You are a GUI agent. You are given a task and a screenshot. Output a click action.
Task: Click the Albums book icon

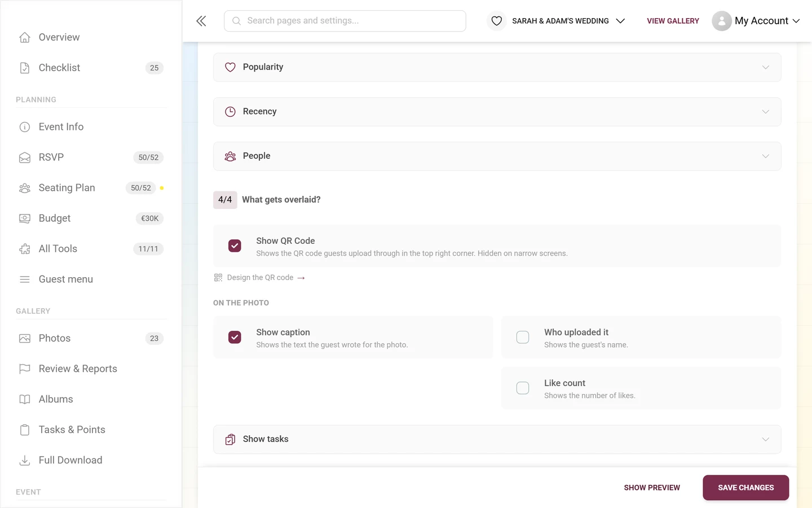coord(25,400)
